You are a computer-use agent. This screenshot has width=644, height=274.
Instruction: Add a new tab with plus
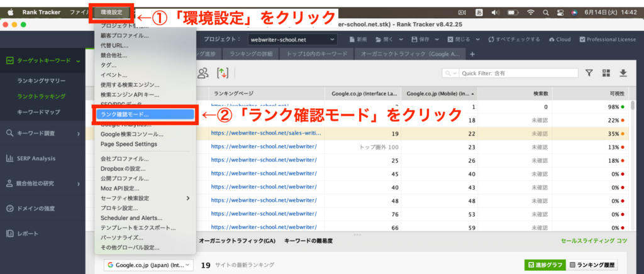tap(472, 54)
